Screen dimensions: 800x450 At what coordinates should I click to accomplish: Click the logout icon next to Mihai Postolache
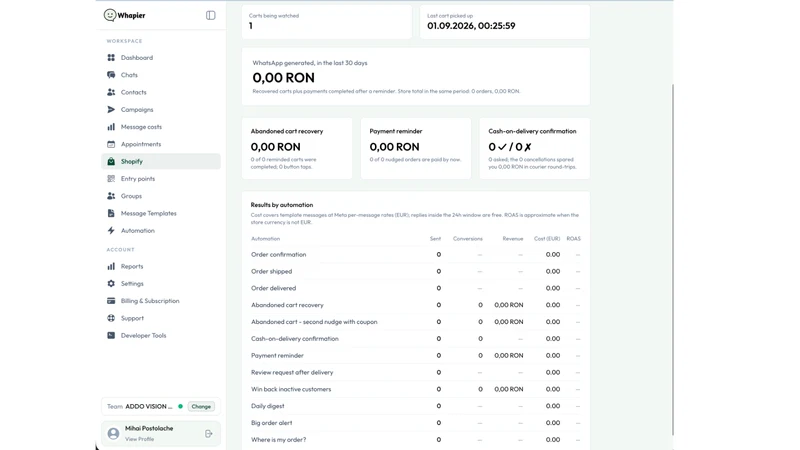[209, 434]
